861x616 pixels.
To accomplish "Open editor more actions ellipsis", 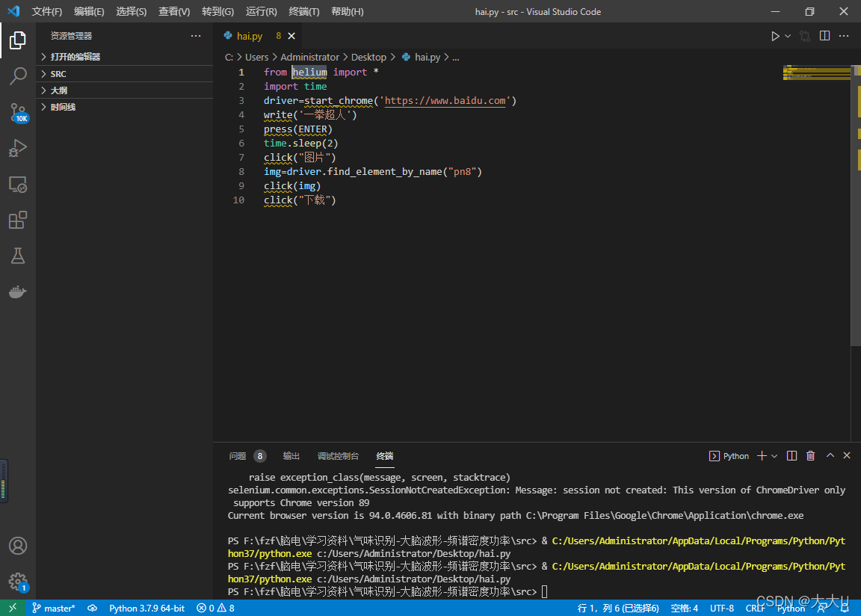I will pos(844,36).
